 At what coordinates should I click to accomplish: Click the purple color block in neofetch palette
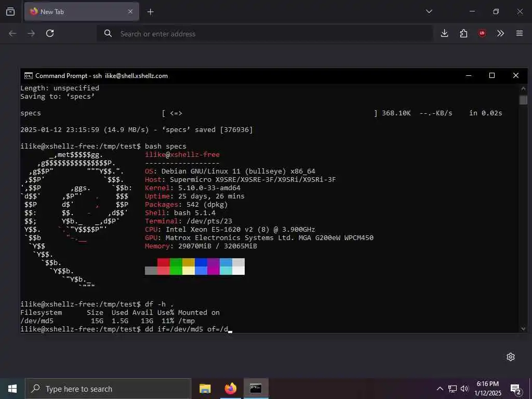point(214,262)
